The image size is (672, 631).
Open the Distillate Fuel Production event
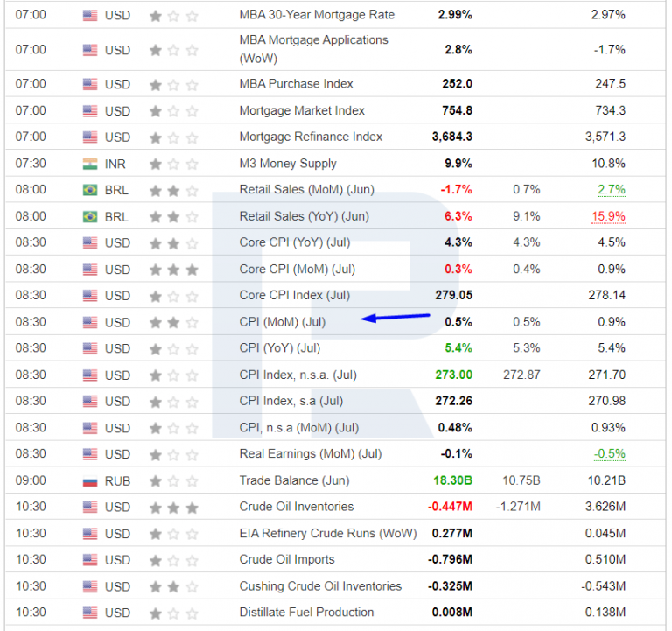click(306, 612)
